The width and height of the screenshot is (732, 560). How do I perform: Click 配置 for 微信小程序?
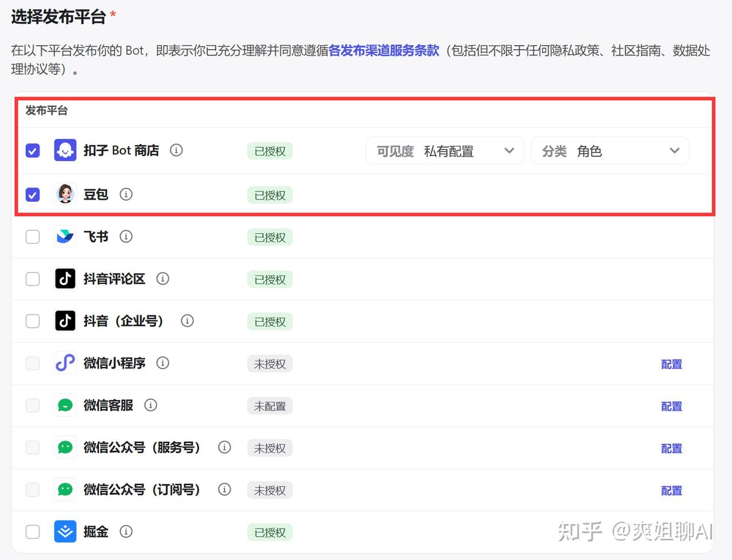671,364
